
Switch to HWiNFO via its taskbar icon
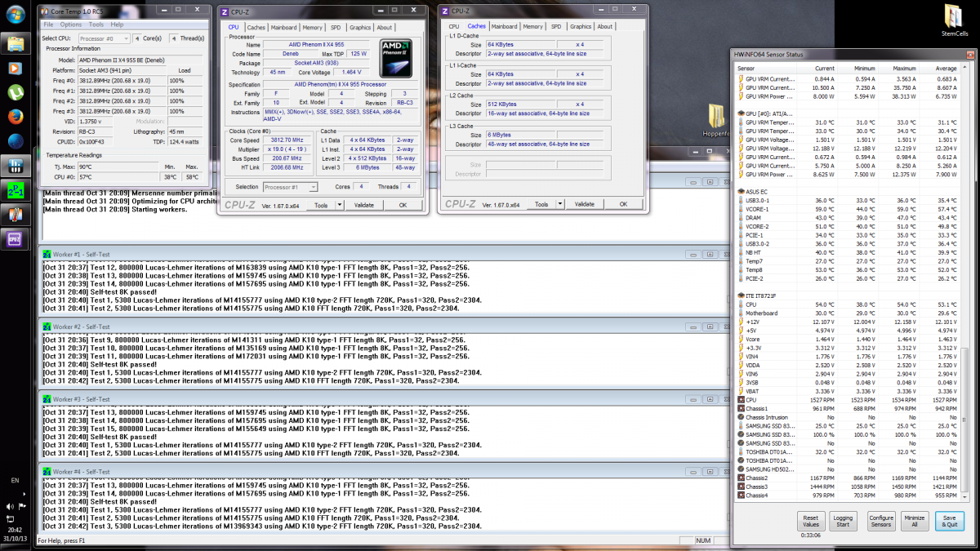tap(15, 166)
